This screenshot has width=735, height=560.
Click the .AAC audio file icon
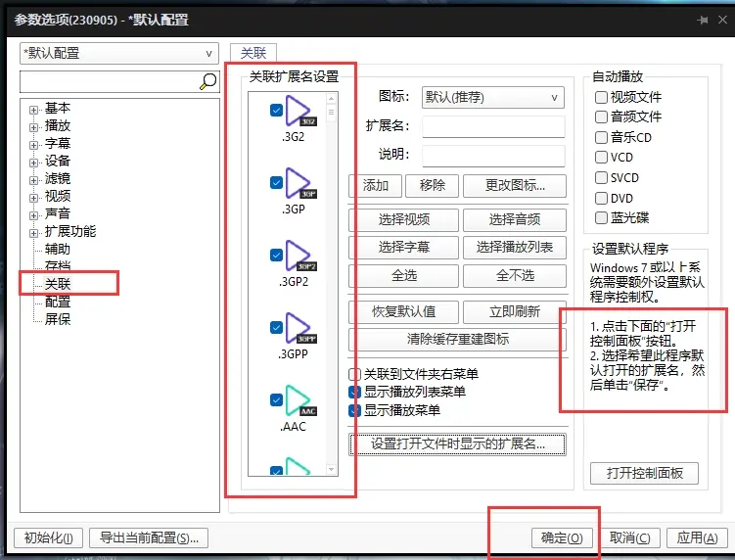[300, 400]
